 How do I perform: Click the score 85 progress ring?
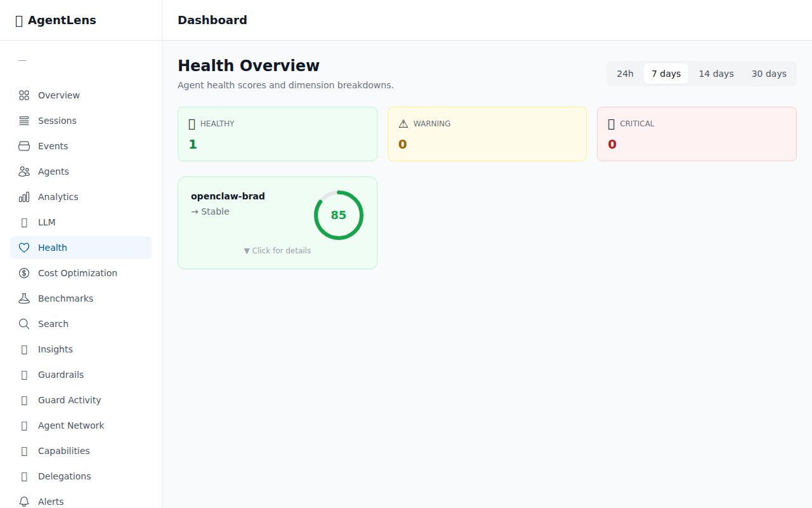coord(338,215)
